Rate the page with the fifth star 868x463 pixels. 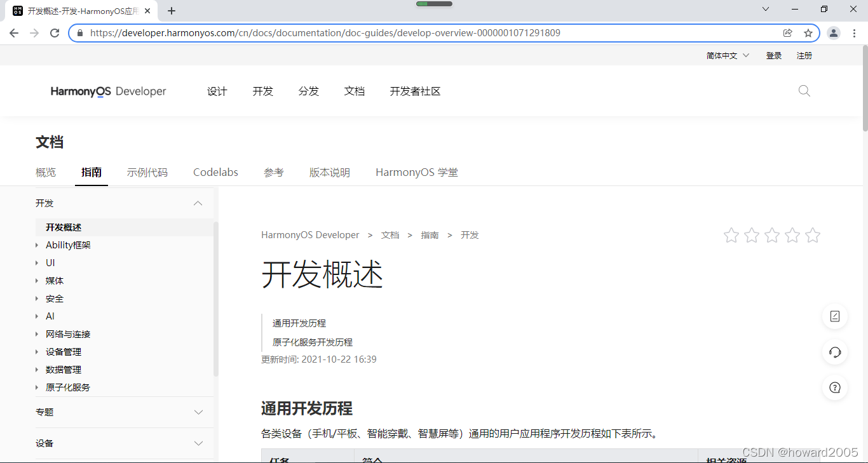[813, 235]
